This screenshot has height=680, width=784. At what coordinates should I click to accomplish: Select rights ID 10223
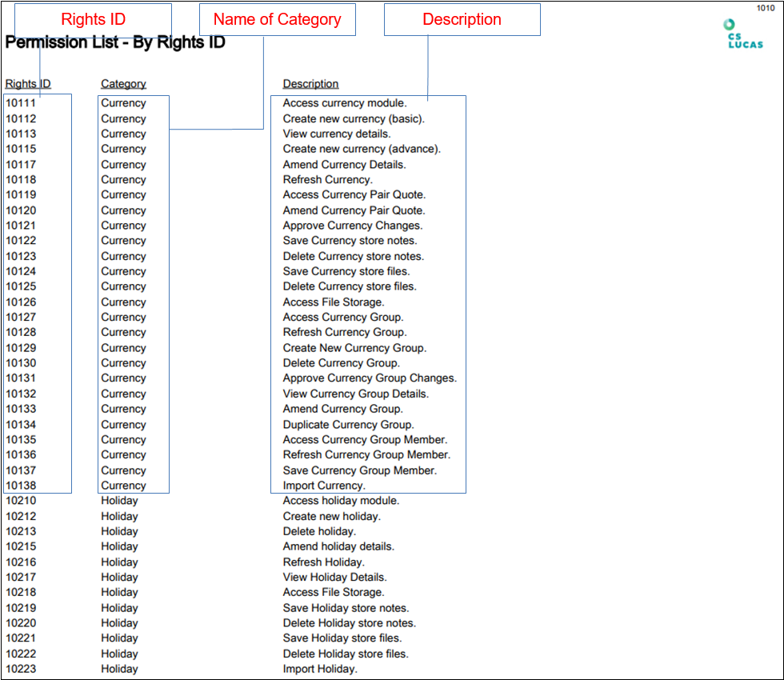coord(21,669)
